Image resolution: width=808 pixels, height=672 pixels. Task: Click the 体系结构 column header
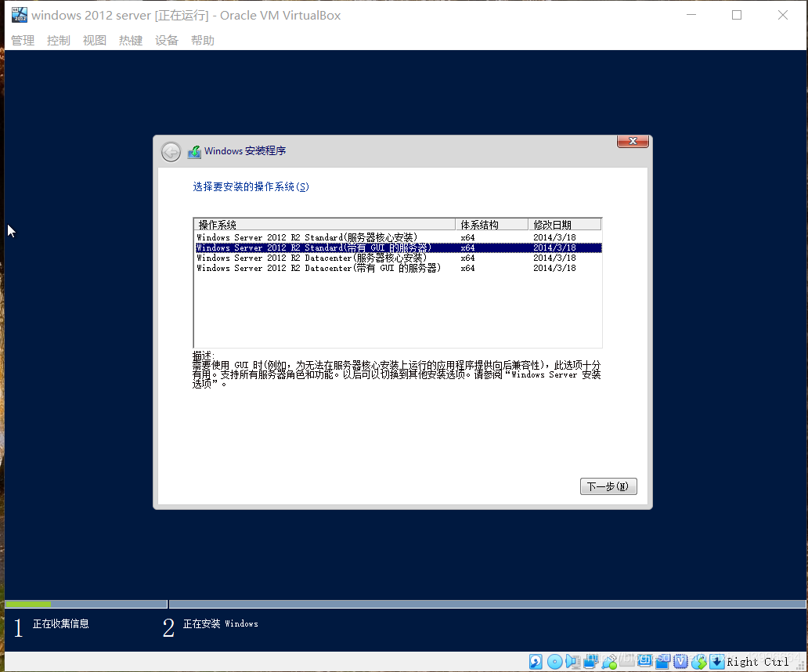click(x=492, y=225)
